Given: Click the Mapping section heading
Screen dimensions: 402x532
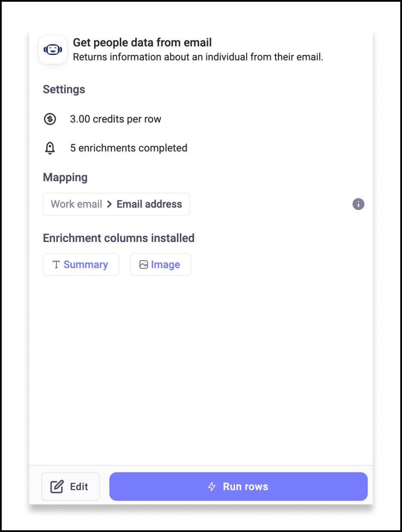Looking at the screenshot, I should [x=65, y=177].
